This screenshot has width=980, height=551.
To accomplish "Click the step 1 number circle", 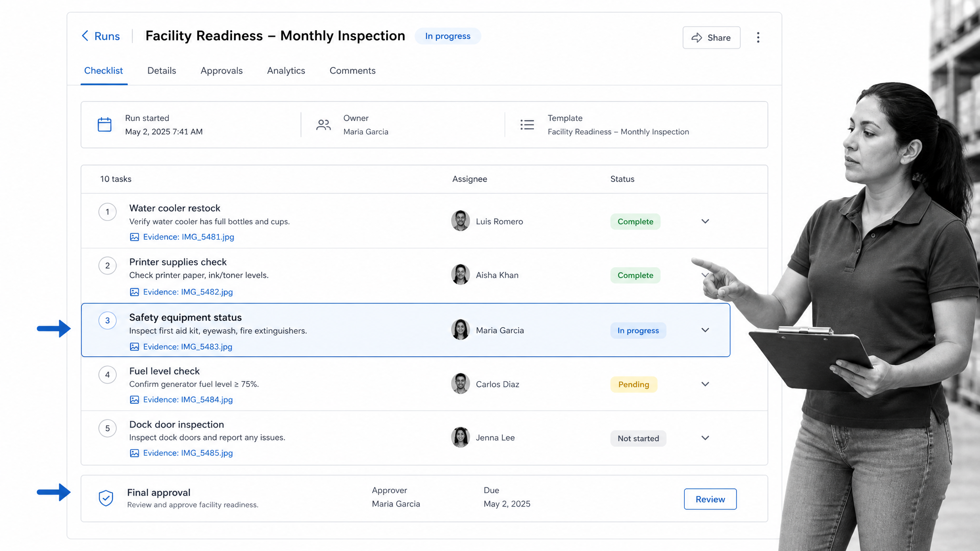I will (108, 212).
